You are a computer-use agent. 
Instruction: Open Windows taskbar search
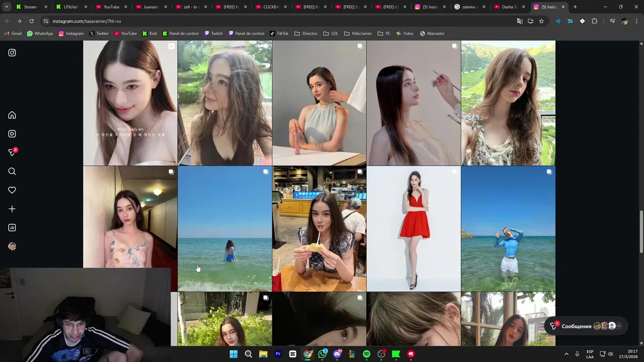(249, 354)
